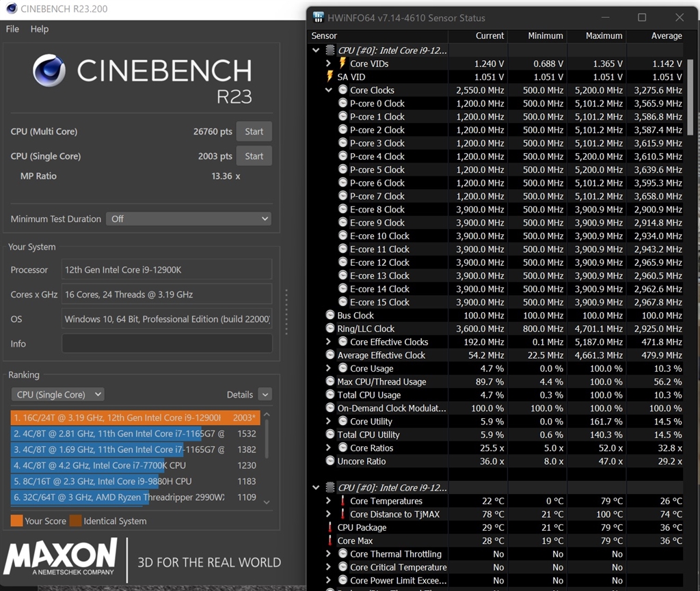Click the OS field showing Windows 10
The image size is (700, 591).
167,319
